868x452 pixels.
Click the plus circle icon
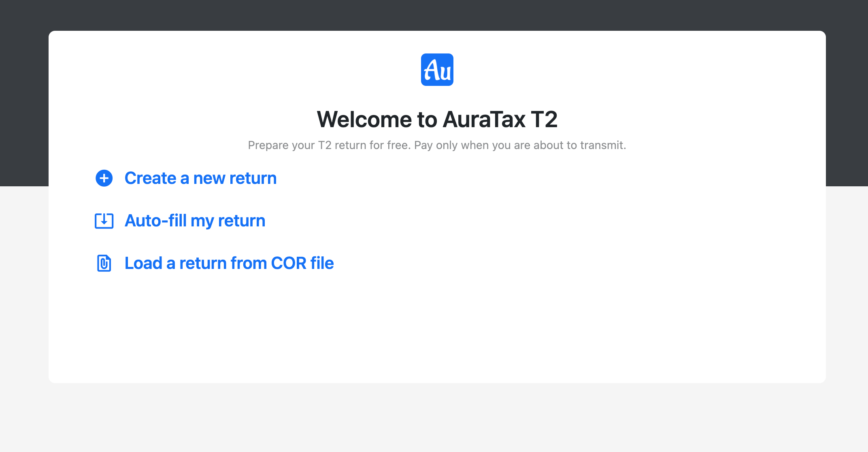pyautogui.click(x=104, y=178)
